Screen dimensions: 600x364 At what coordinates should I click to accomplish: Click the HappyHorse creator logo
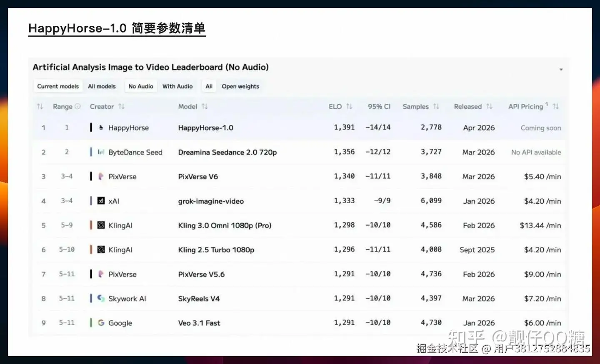[x=101, y=127]
